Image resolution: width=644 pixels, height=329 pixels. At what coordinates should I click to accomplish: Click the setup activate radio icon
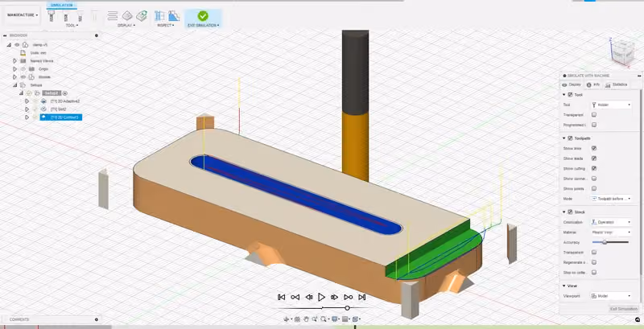tap(65, 93)
